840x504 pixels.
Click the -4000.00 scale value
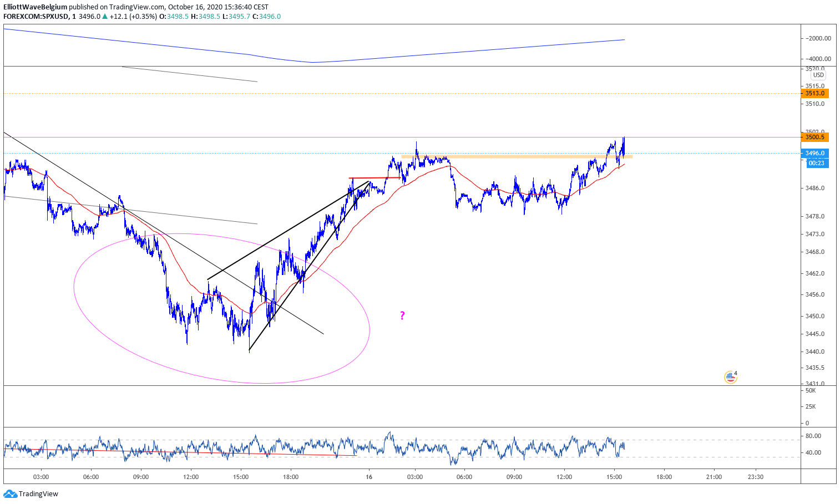[819, 59]
